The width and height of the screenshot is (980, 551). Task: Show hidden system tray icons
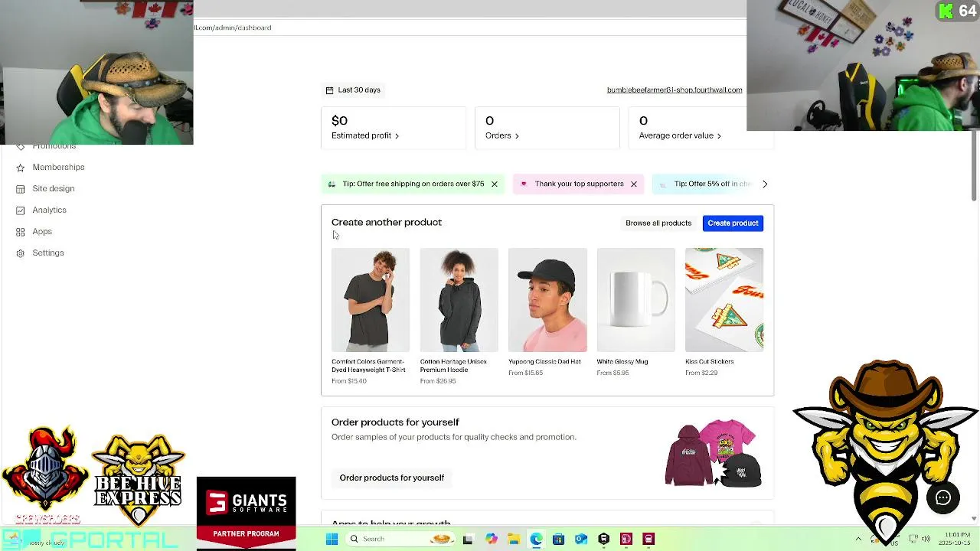858,539
